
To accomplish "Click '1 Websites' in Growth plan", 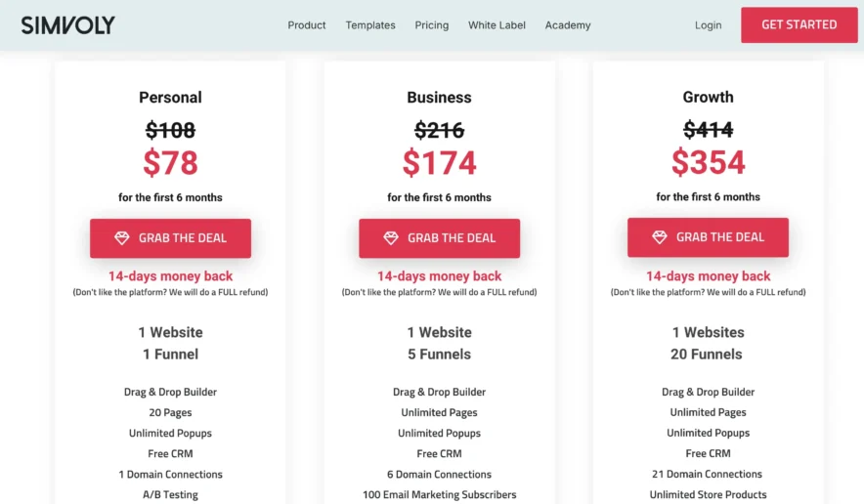I will coord(708,332).
